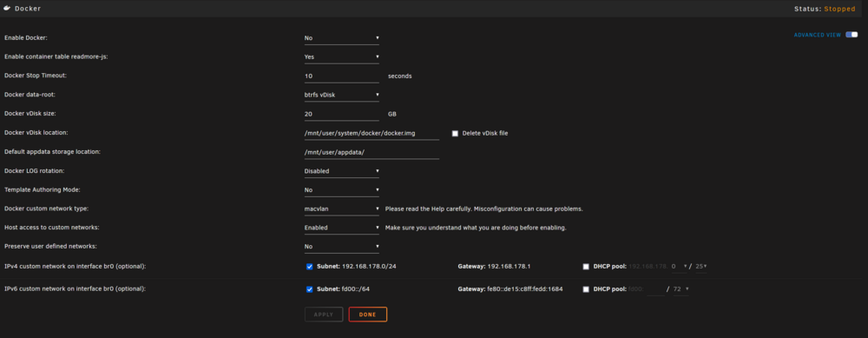Screen dimensions: 868x338
Task: Click the Default appdata storage location field
Action: [372, 152]
